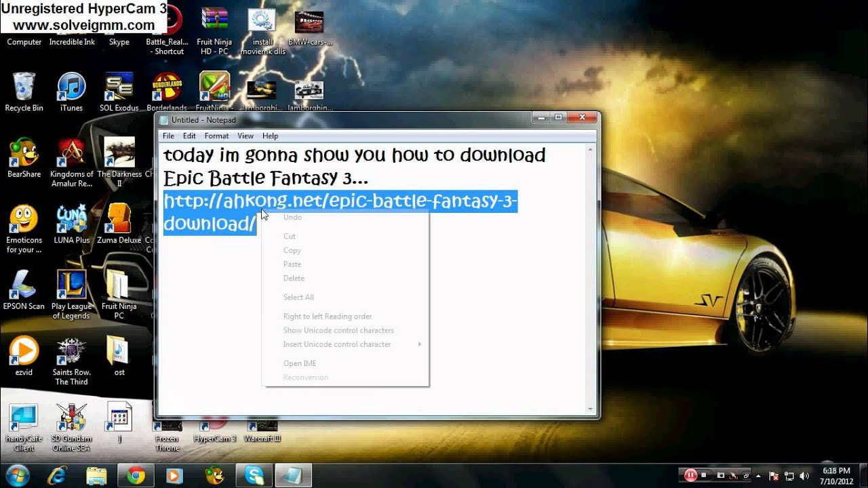Viewport: 868px width, 488px height.
Task: Open SD Gundam Online SEA shortcut
Action: [71, 428]
